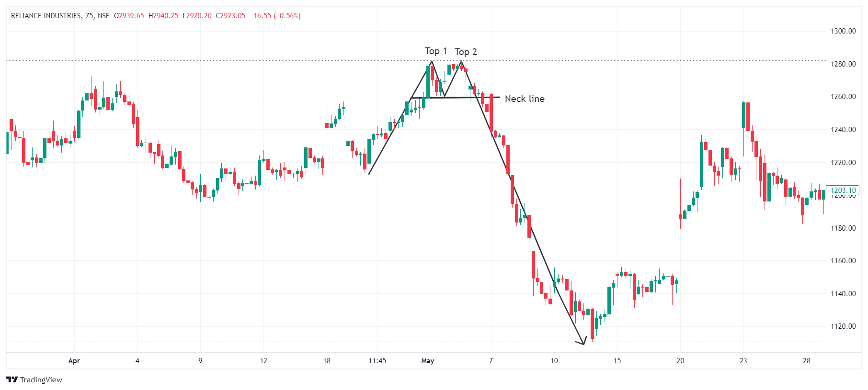The image size is (868, 390).
Task: Click the current price tag 1203.10
Action: point(843,190)
